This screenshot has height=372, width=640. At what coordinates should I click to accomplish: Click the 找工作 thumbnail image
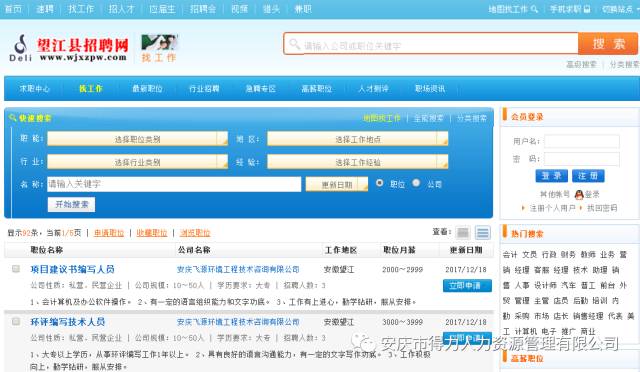coord(159,42)
